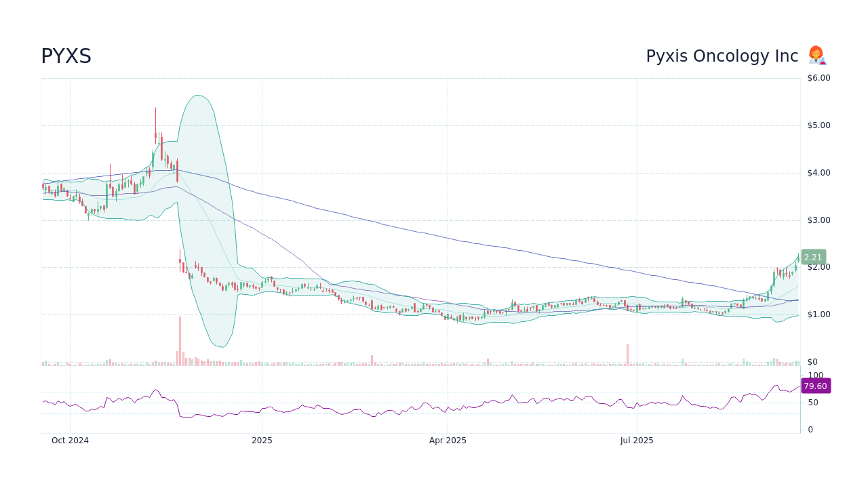The image size is (868, 488).
Task: Click the PYXS ticker symbol
Action: (x=66, y=56)
